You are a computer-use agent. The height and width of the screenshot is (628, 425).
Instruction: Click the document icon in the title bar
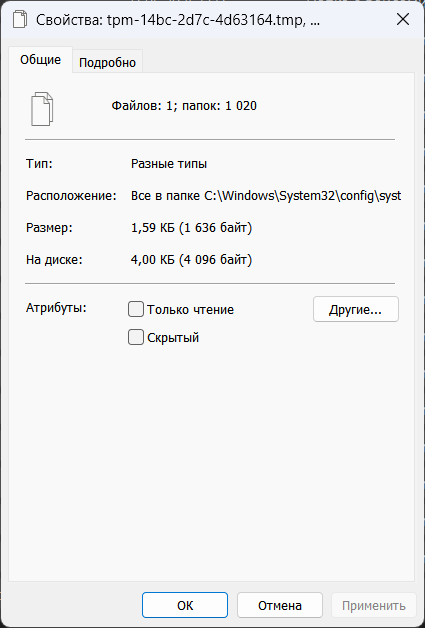[x=20, y=20]
